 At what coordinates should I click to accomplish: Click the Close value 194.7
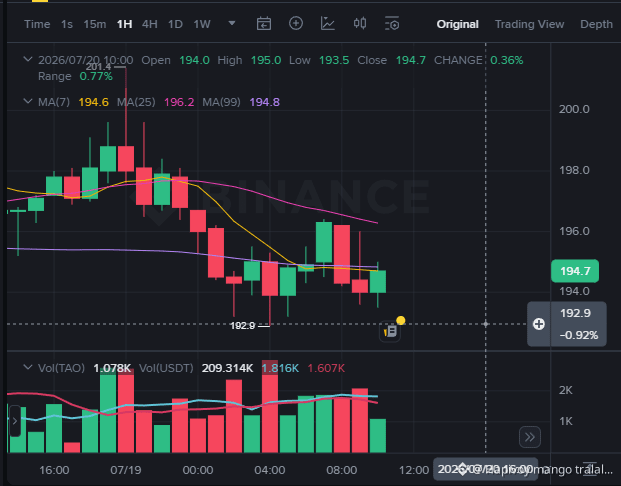[x=411, y=60]
